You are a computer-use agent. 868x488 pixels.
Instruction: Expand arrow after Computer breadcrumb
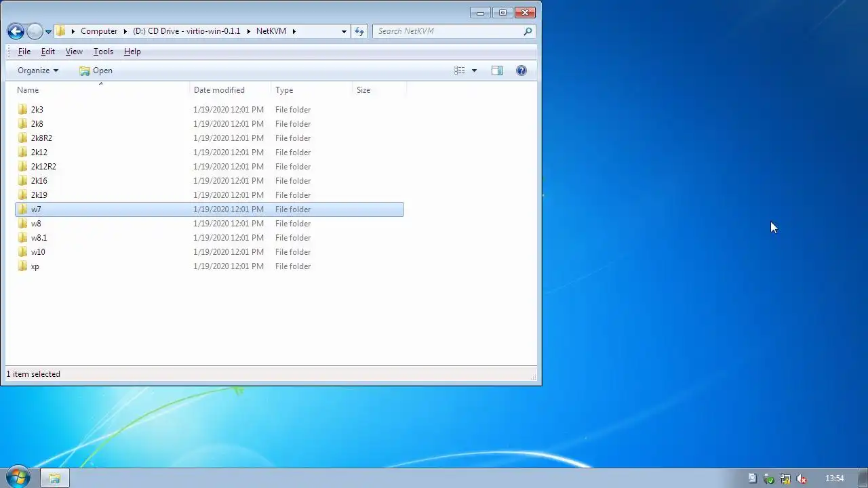coord(125,31)
